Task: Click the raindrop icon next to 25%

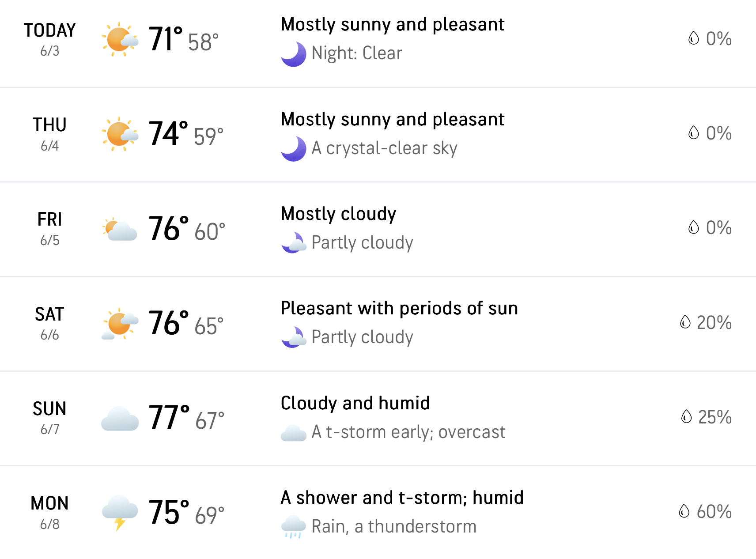Action: 686,416
